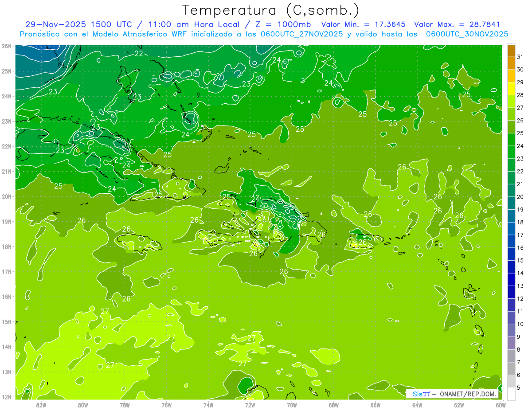This screenshot has height=411, width=532.
Task: Click the 62W longitude axis label
Action: 459,405
